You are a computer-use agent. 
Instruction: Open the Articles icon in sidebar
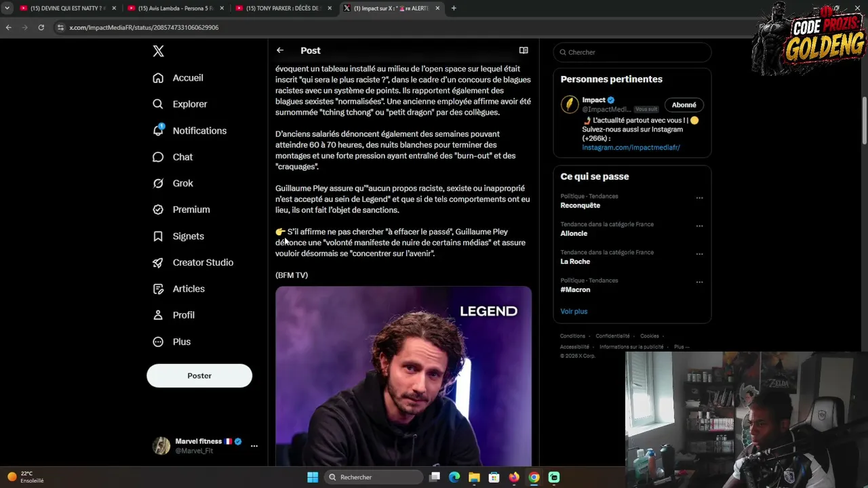coord(158,289)
